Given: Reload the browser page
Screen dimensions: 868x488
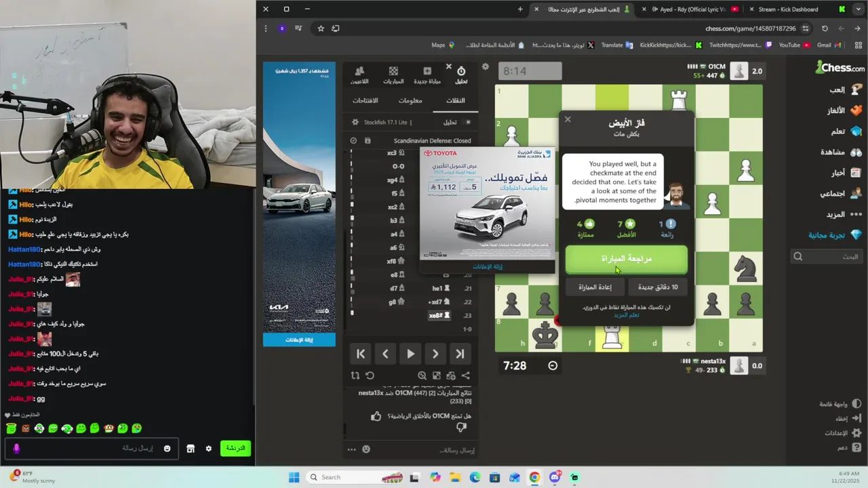Looking at the screenshot, I should click(x=825, y=28).
